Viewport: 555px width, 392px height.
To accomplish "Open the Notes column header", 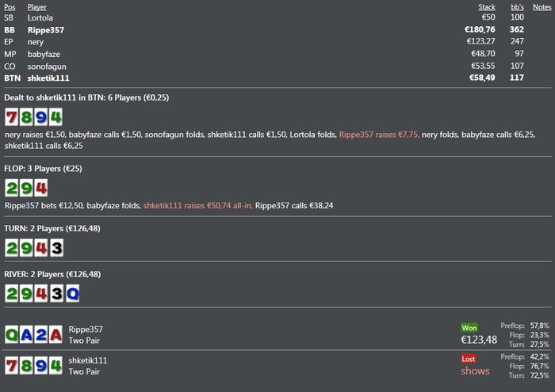I will (x=542, y=7).
